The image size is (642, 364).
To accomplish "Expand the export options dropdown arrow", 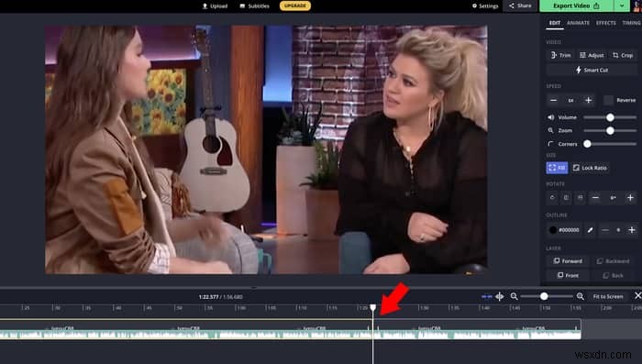I will pyautogui.click(x=622, y=6).
